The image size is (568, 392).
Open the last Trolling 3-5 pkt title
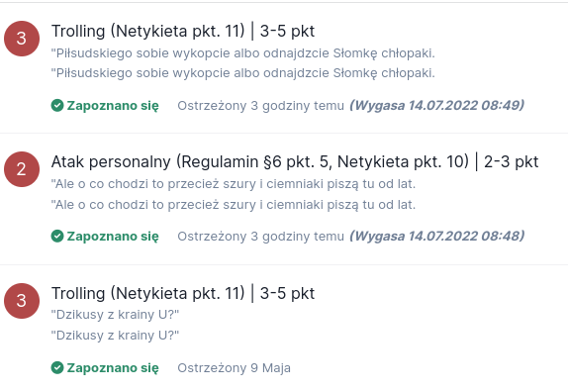coord(183,293)
